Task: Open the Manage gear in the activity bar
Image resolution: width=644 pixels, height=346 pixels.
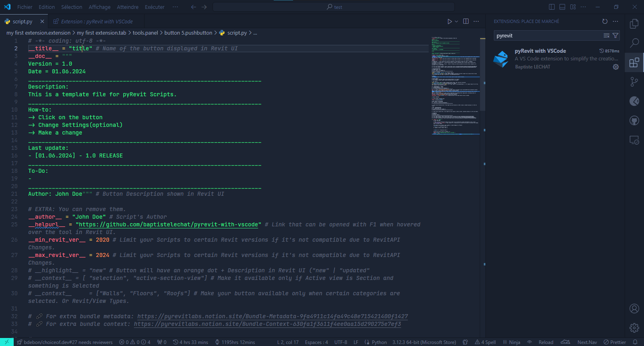Action: (634, 328)
